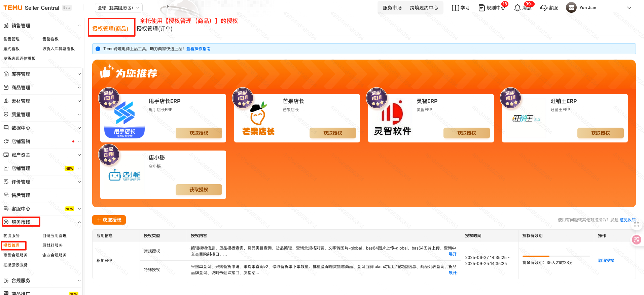Select 物流服务 in sidebar
The image size is (644, 295).
[x=11, y=236]
